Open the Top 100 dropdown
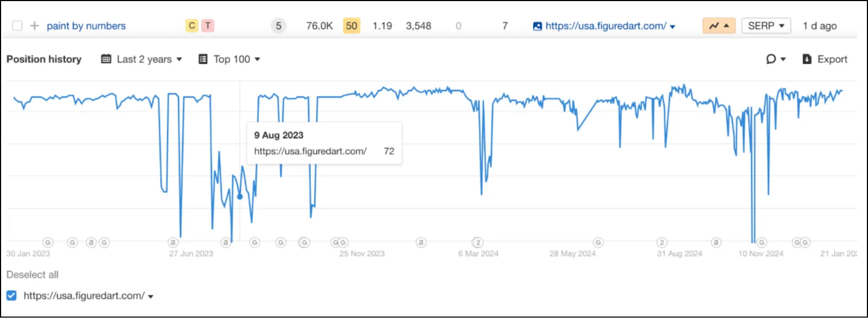This screenshot has width=868, height=319. point(229,59)
